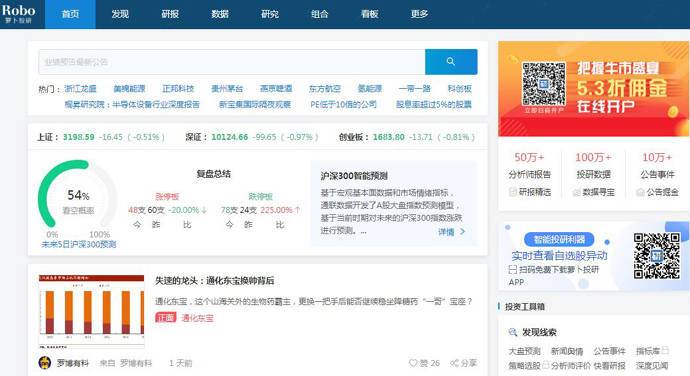Open 数据寻宝 icon link
690x376 pixels.
point(576,192)
